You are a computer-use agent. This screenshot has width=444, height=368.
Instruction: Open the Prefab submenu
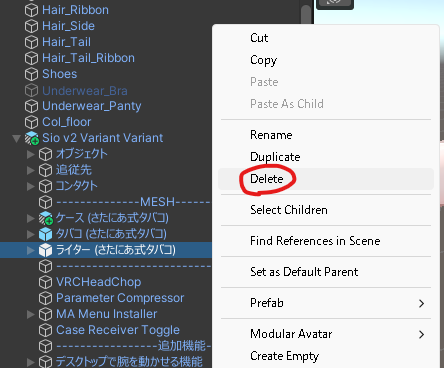point(326,303)
